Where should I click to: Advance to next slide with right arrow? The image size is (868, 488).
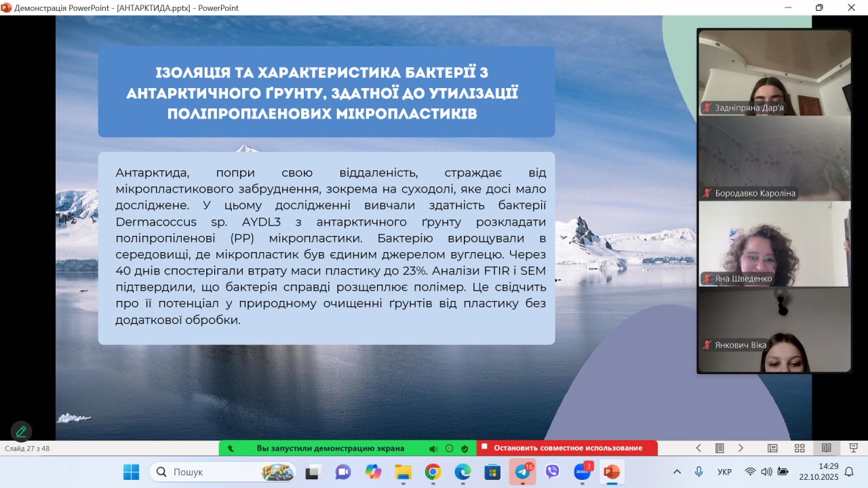tap(741, 448)
